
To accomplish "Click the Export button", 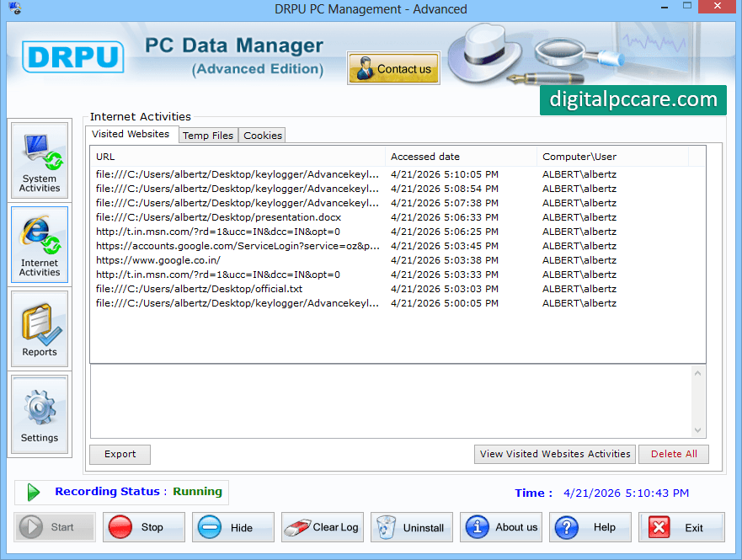I will point(120,455).
